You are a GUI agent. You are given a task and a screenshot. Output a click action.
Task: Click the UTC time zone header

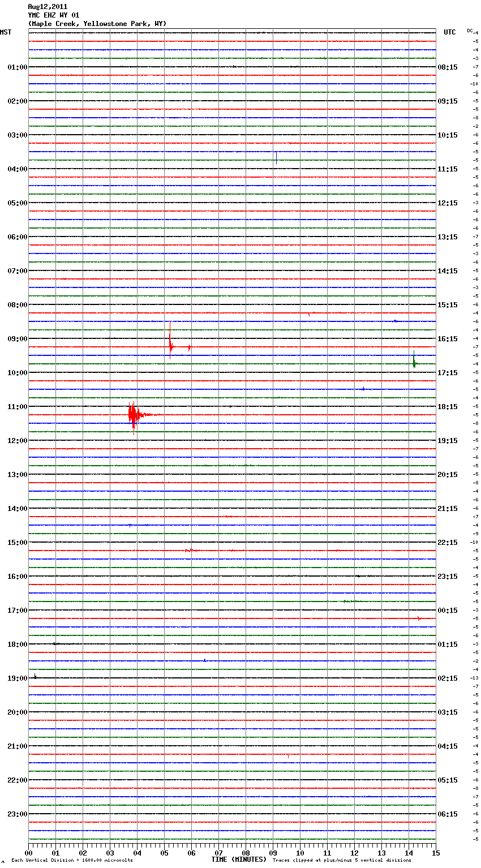click(x=450, y=32)
